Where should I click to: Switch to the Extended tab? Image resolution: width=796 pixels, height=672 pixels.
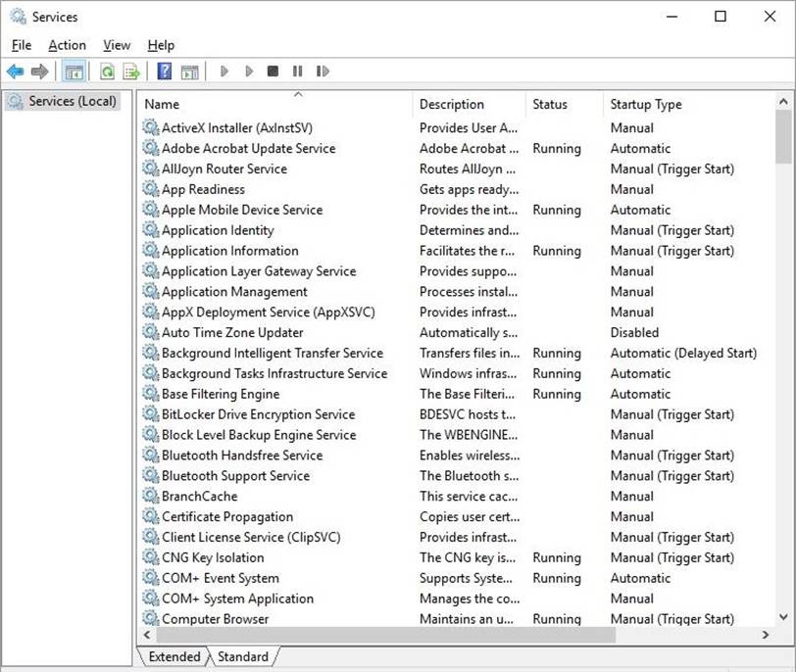point(174,656)
